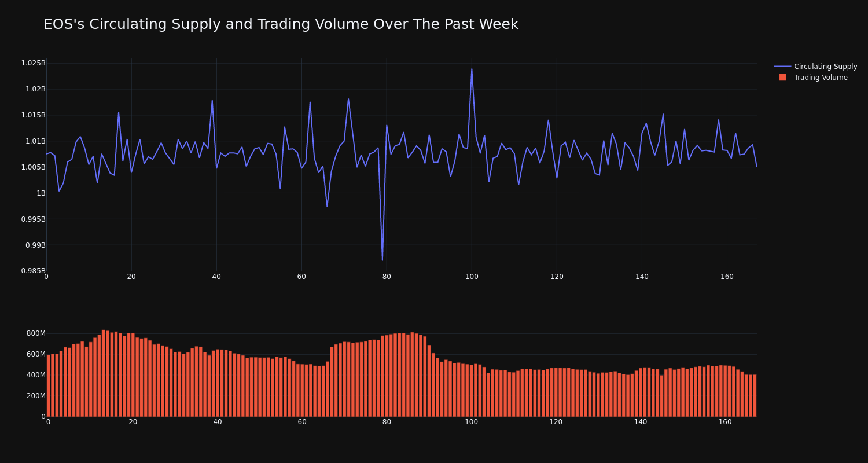Click the 0.99B y-axis label
The image size is (868, 463).
point(35,245)
